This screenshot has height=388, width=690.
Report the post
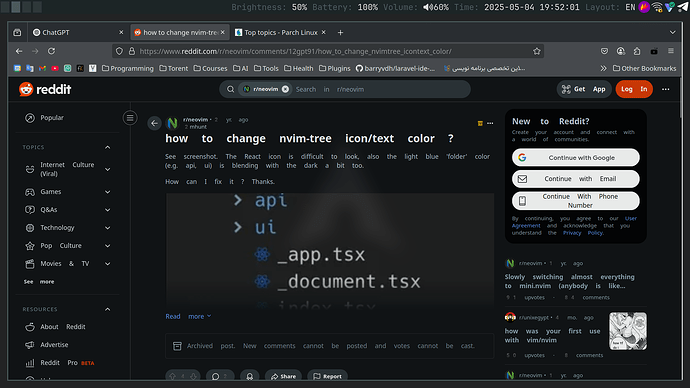click(x=327, y=376)
